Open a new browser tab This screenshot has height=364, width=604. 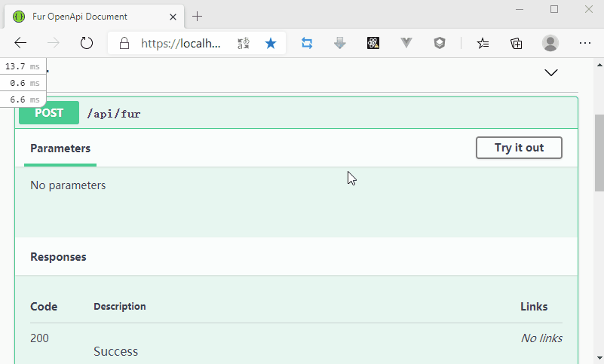198,17
